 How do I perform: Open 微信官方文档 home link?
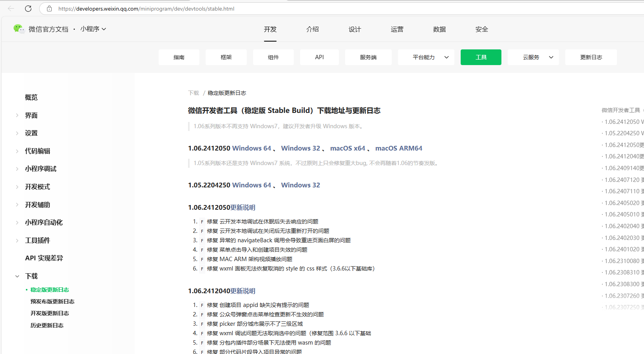click(48, 29)
